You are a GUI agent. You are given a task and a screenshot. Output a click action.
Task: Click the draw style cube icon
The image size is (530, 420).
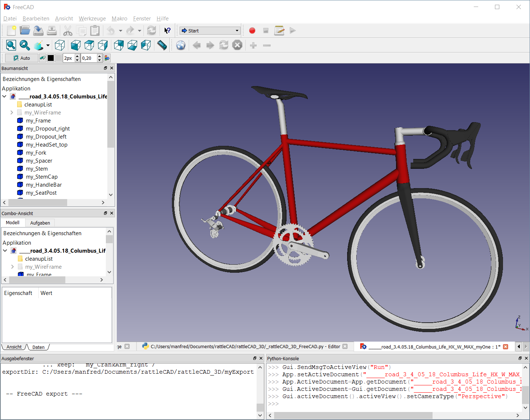(x=38, y=45)
